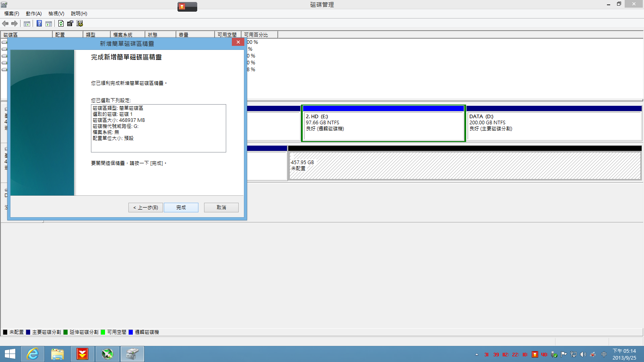The image size is (644, 362).
Task: Sort by 磁碟區 column header
Action: pyautogui.click(x=27, y=35)
